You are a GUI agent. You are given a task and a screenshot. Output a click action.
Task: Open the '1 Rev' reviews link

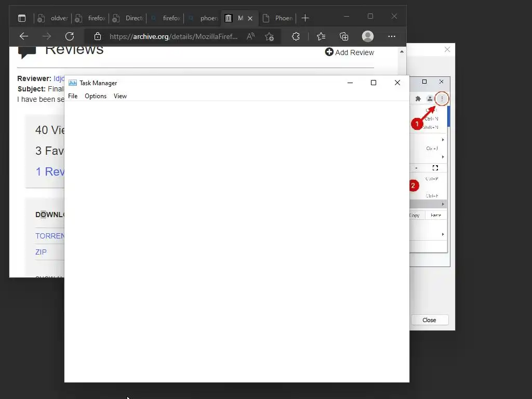pyautogui.click(x=50, y=171)
